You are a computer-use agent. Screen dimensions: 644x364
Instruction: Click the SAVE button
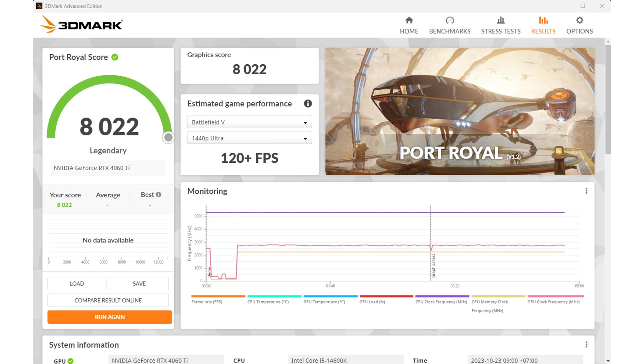click(x=139, y=284)
